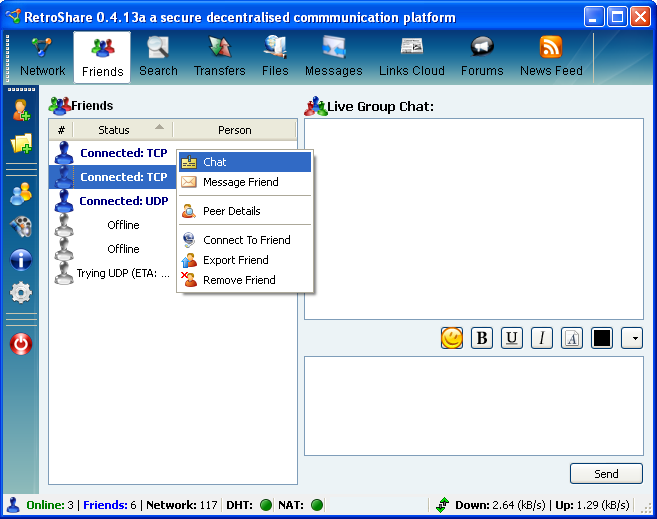The width and height of the screenshot is (657, 519).
Task: Select Remove Friend menu entry
Action: pos(245,280)
